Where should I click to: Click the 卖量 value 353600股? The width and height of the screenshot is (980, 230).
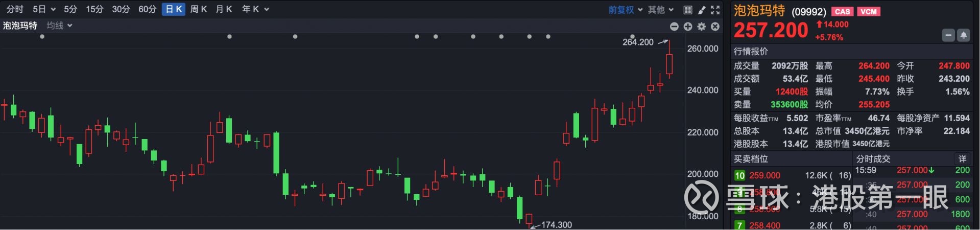coord(789,104)
